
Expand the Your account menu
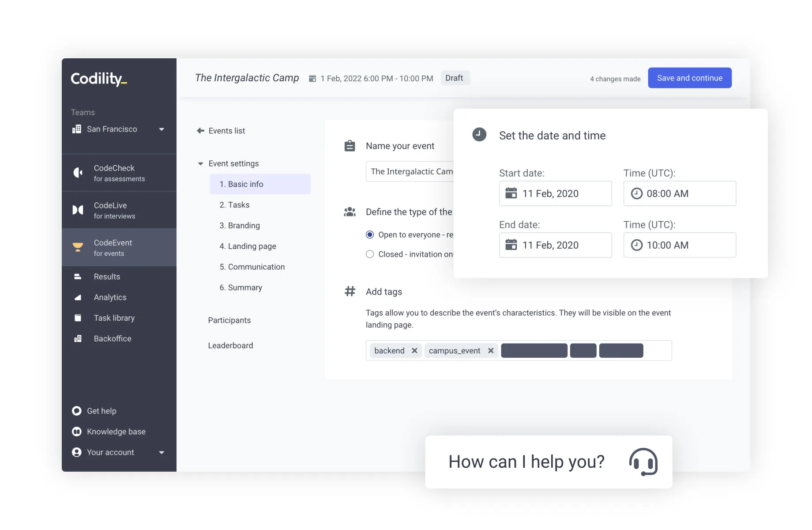[x=162, y=452]
